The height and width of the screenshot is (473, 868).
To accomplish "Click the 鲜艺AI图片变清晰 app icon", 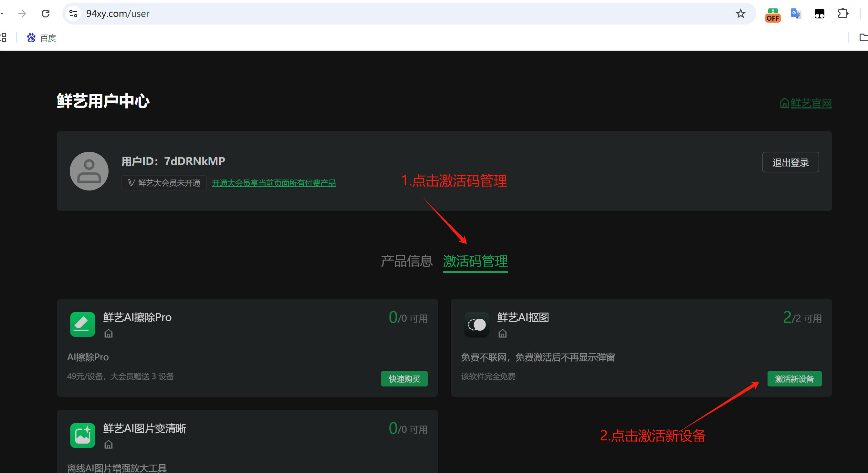I will pos(83,435).
